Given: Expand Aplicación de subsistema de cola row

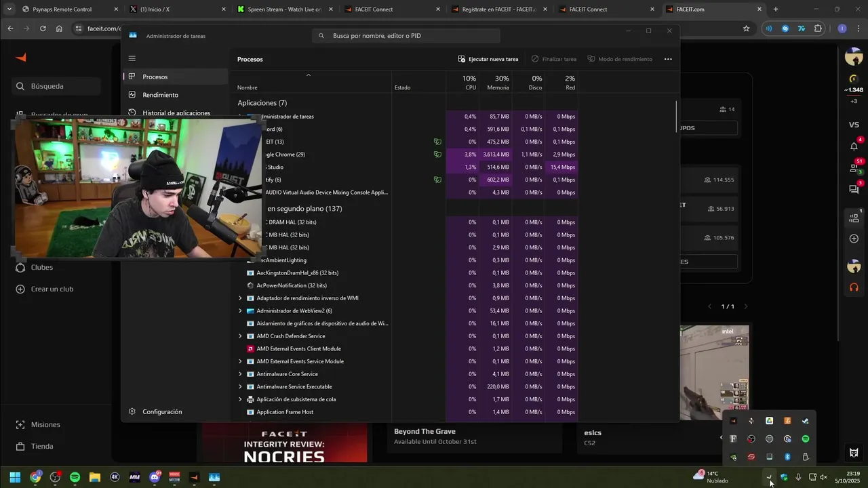Looking at the screenshot, I should pyautogui.click(x=240, y=399).
